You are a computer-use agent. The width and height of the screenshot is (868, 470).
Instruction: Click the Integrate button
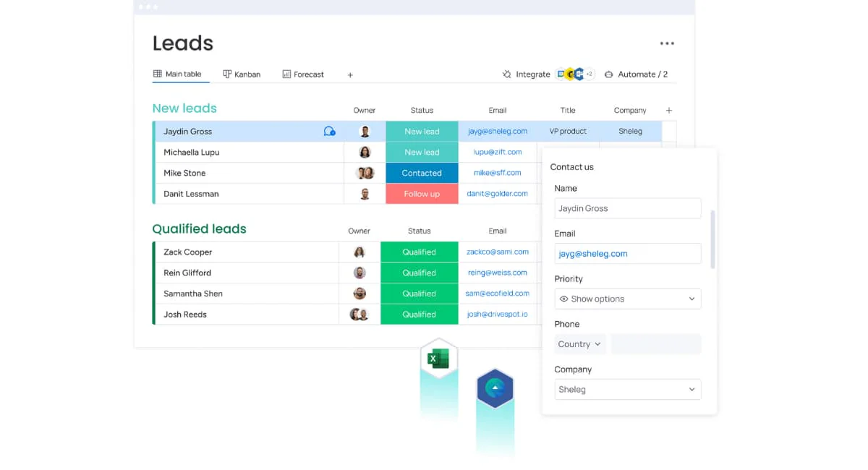click(x=527, y=74)
